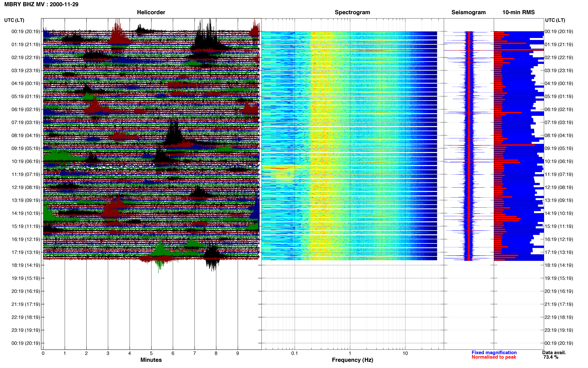Viewport: 588px width, 368px height.
Task: Click right time label '13:19 (09:19)'
Action: click(x=559, y=200)
